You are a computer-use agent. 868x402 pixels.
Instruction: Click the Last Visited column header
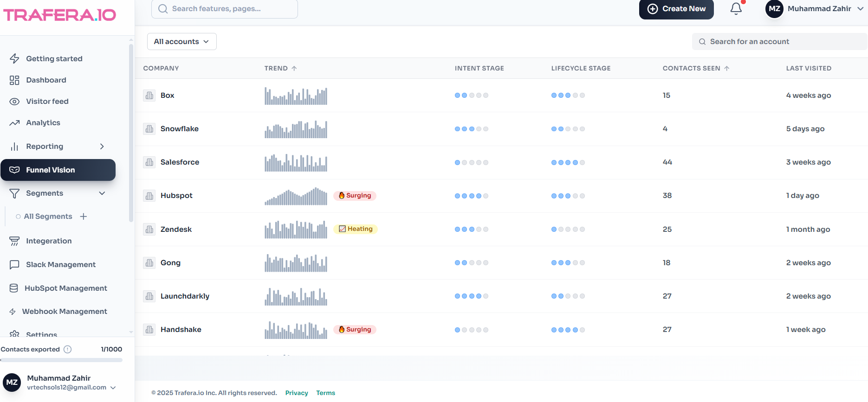[809, 68]
